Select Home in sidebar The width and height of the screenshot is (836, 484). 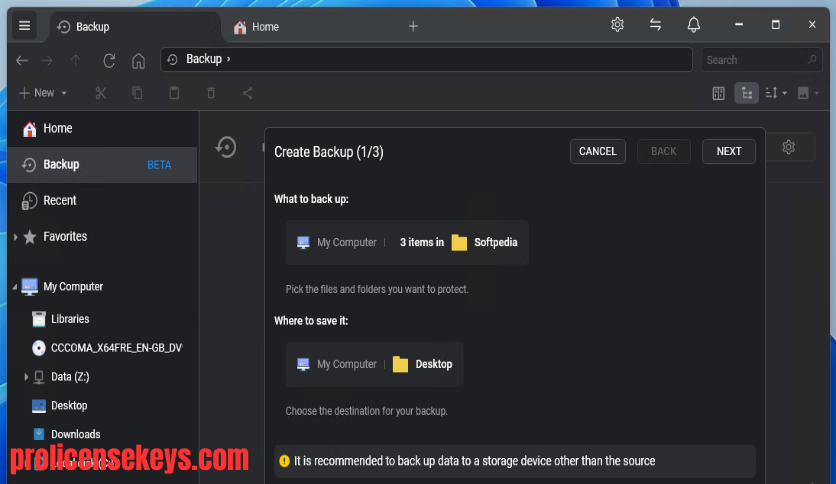click(102, 128)
